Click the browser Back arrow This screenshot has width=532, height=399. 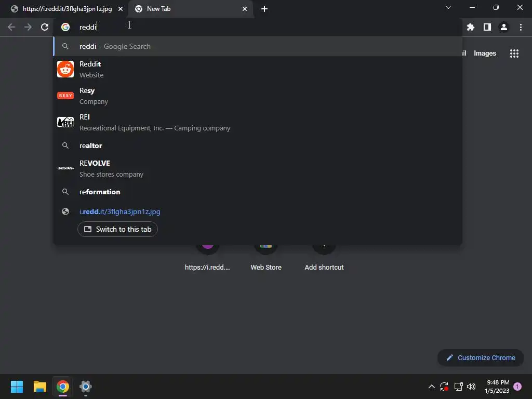(11, 27)
